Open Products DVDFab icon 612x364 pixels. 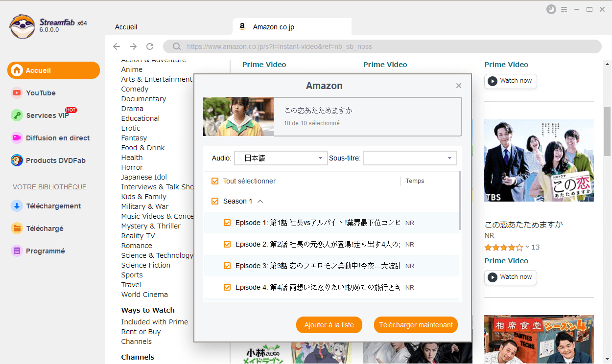point(17,160)
